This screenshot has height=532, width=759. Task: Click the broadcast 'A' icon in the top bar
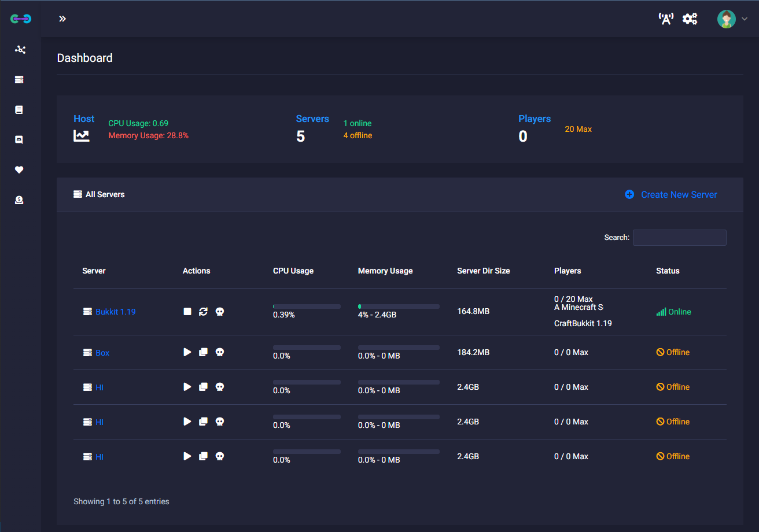[666, 19]
